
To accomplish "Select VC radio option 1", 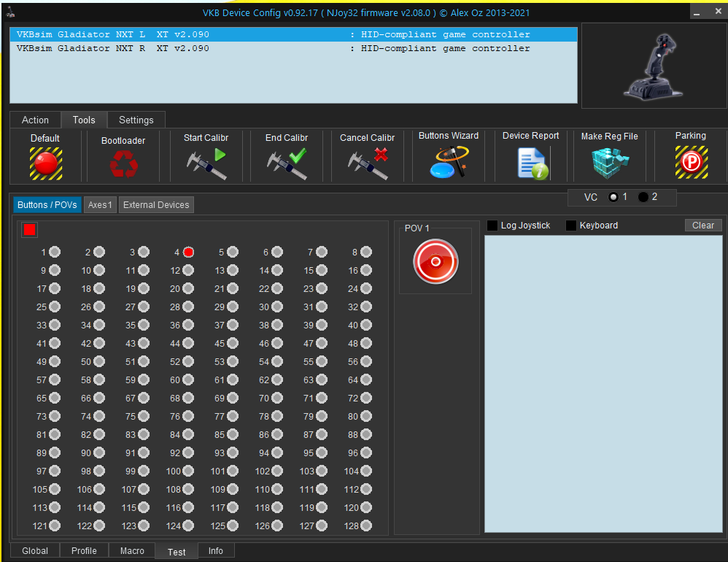I will 613,197.
